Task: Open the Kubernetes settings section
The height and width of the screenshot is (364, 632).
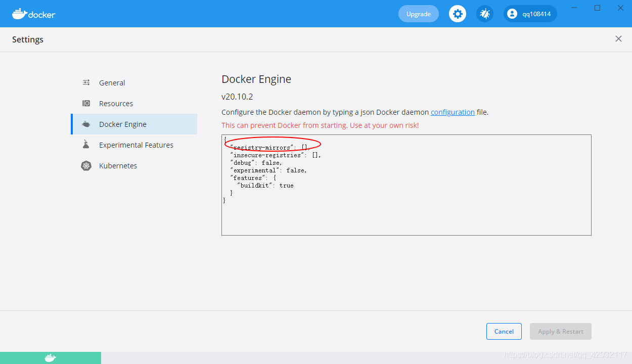Action: 134,165
